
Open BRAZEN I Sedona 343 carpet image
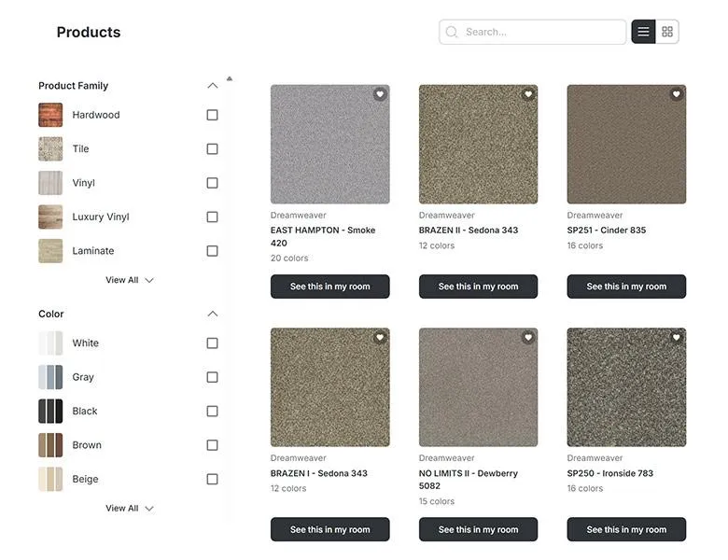pos(330,387)
